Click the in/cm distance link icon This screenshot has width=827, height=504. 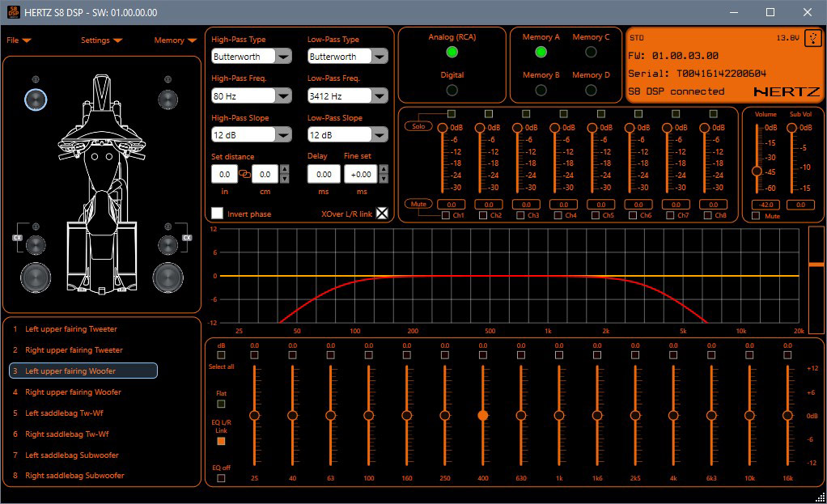[x=244, y=174]
